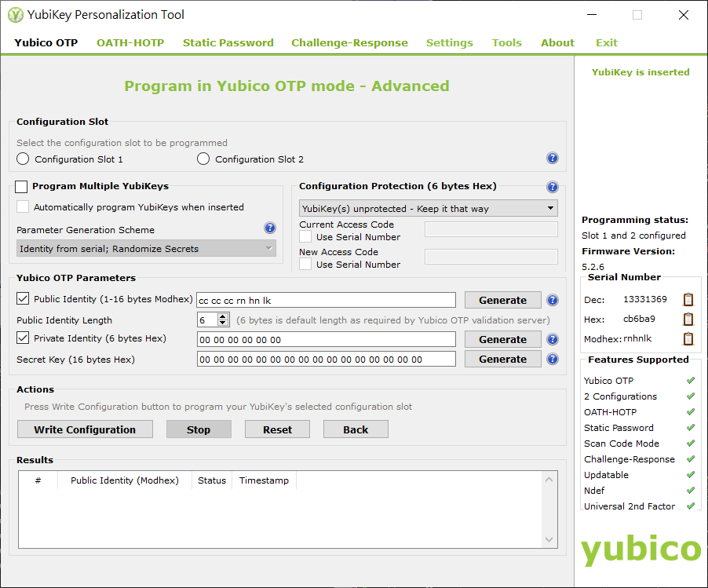Open help for Configuration Slot section
Viewport: 708px width, 588px height.
553,158
